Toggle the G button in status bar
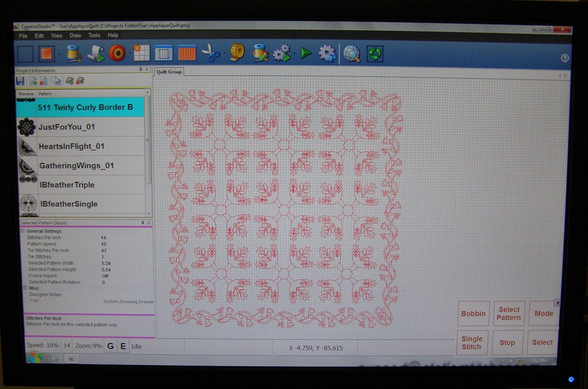 [x=111, y=346]
